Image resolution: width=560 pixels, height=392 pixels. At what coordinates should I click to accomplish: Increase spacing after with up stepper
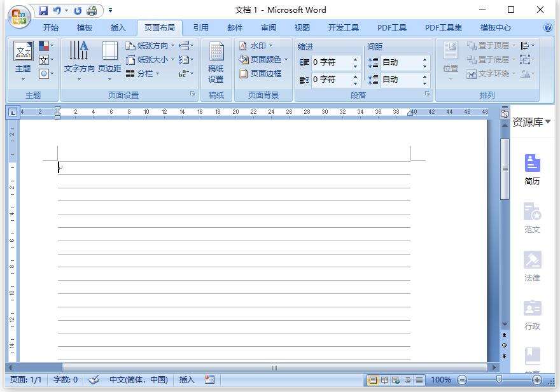(x=424, y=76)
